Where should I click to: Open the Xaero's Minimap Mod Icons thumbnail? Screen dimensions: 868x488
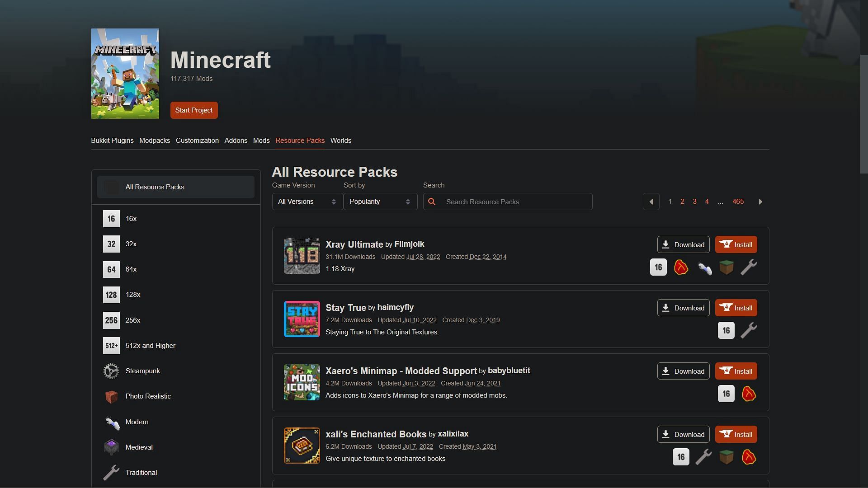tap(302, 382)
